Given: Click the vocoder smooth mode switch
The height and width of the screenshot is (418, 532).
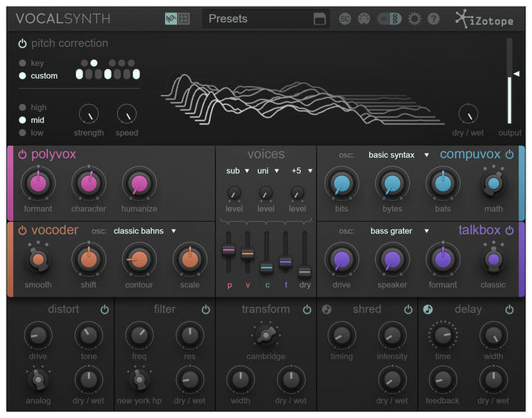Looking at the screenshot, I should coord(38,259).
